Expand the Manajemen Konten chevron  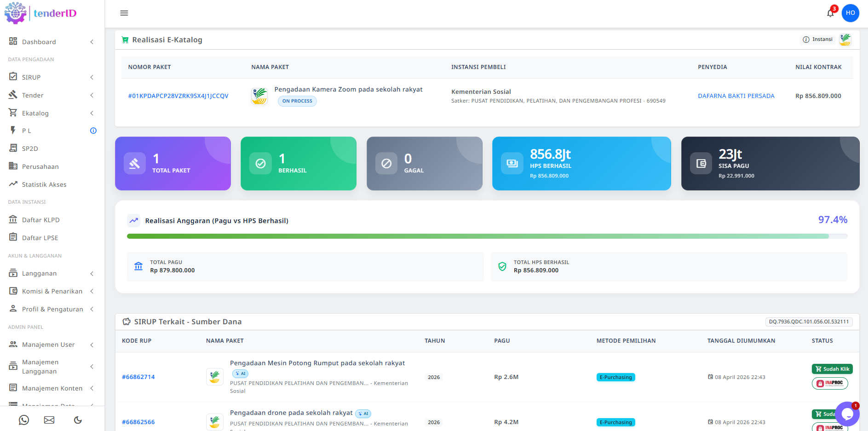click(x=92, y=388)
